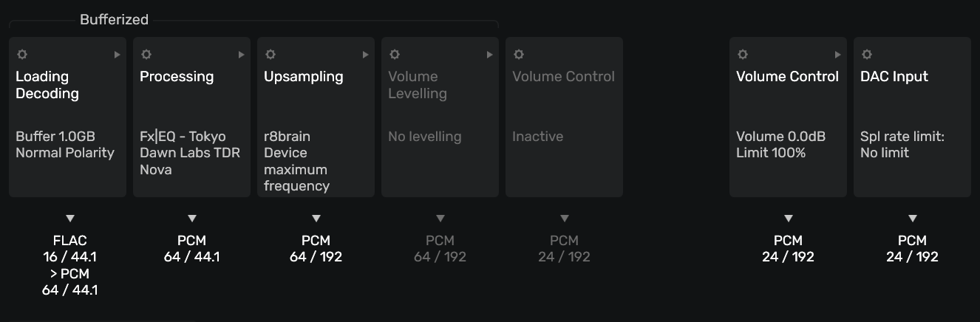
Task: Expand down arrow below Loading Decoding card
Action: point(70,219)
